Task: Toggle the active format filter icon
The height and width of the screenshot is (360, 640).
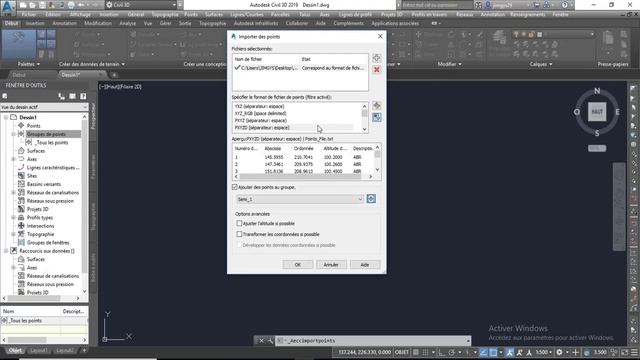Action: (x=377, y=117)
